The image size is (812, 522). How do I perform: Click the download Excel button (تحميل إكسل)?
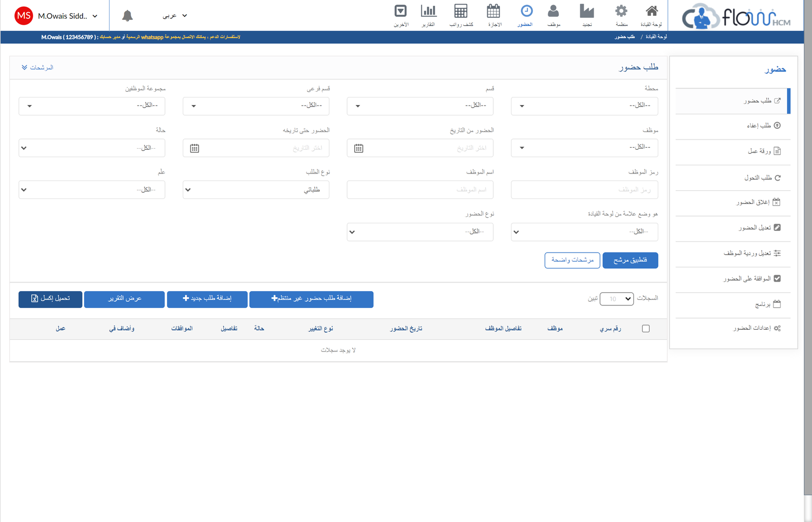pyautogui.click(x=50, y=299)
